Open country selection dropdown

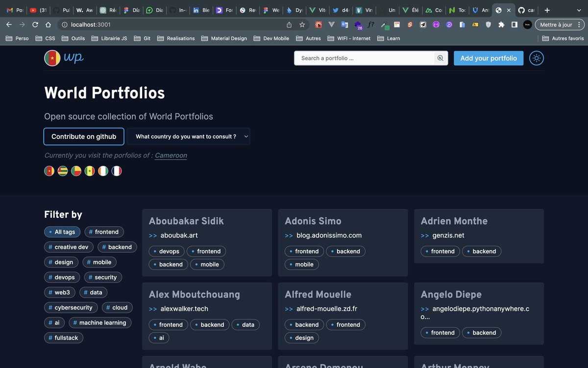click(189, 136)
